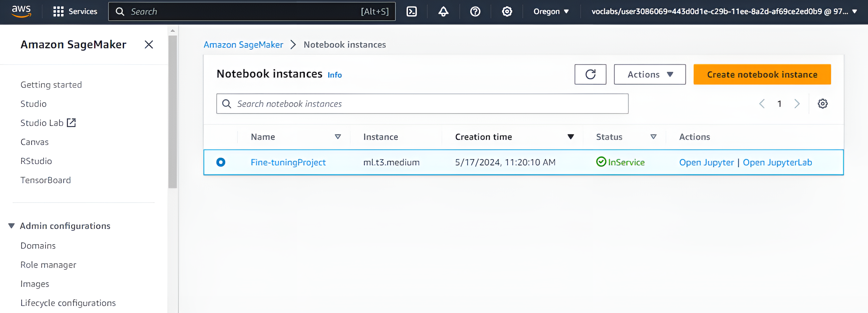
Task: Open the CloudShell terminal icon
Action: (411, 11)
